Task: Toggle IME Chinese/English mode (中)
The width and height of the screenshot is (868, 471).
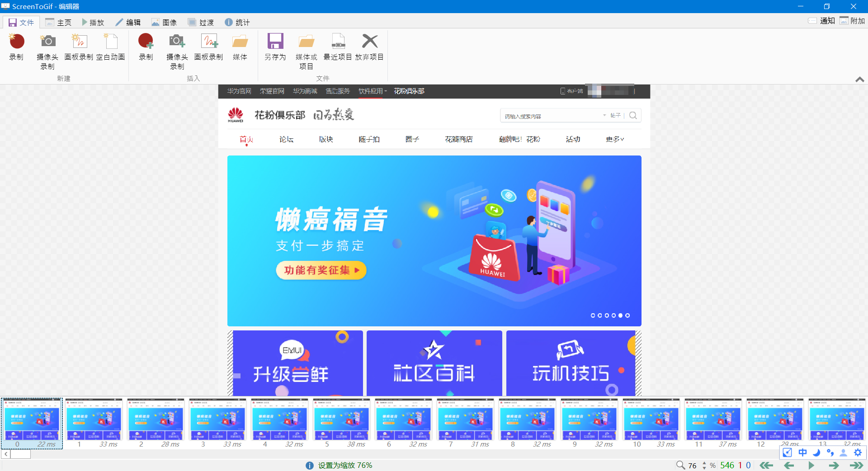Action: coord(802,452)
